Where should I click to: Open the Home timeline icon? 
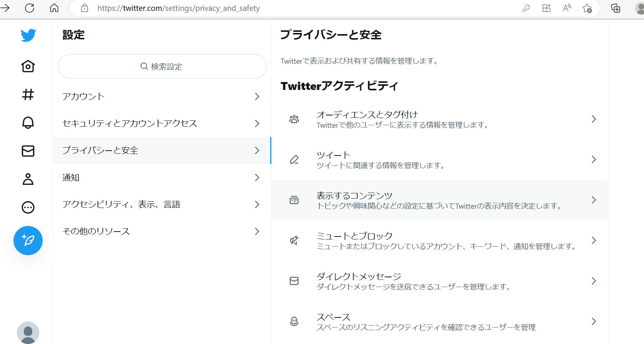pyautogui.click(x=28, y=66)
